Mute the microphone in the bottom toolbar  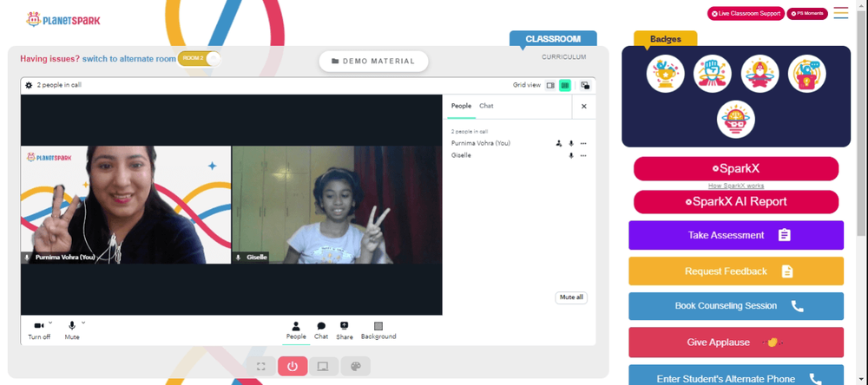pos(72,330)
